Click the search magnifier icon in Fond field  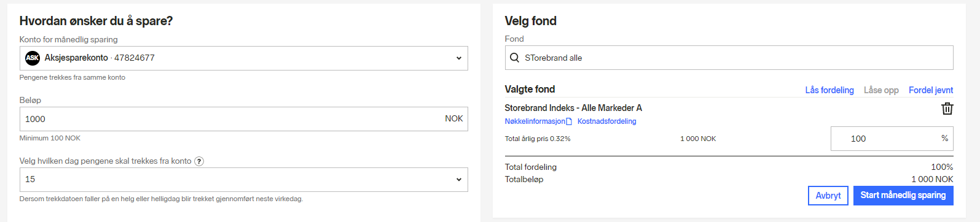(x=514, y=58)
